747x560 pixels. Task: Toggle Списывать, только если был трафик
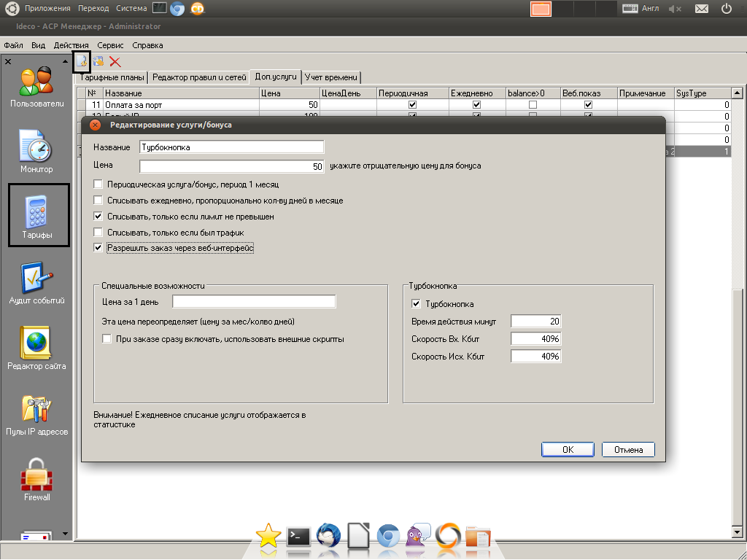coord(98,233)
